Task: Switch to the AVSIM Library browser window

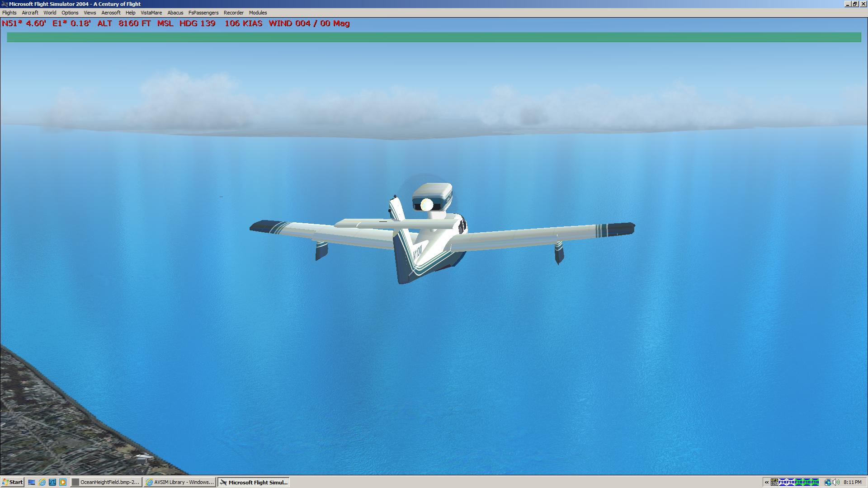Action: pos(180,482)
